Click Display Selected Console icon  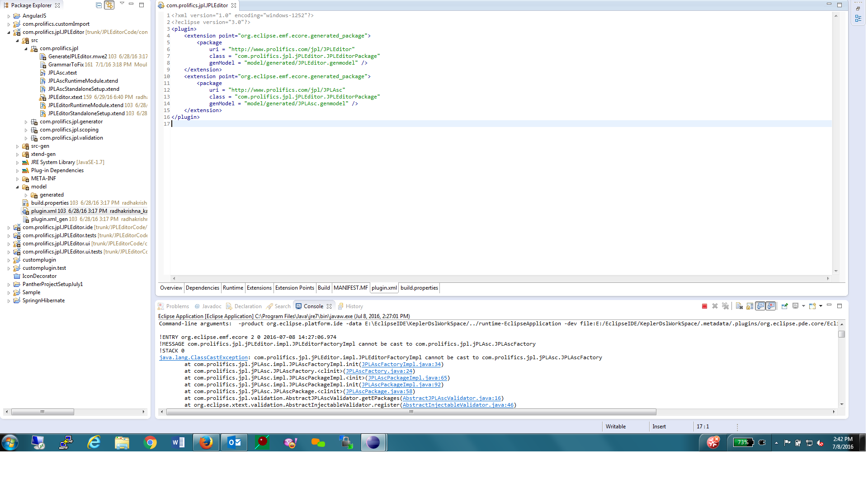point(795,306)
